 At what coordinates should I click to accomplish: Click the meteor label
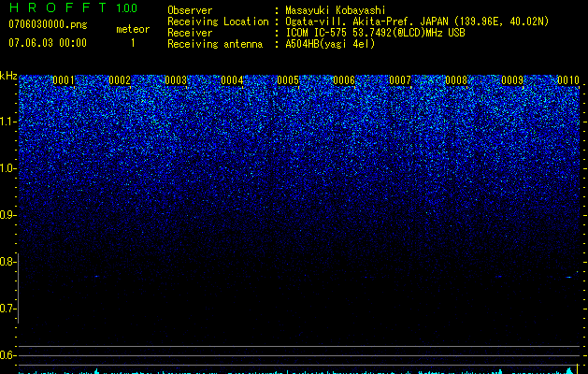pyautogui.click(x=133, y=29)
